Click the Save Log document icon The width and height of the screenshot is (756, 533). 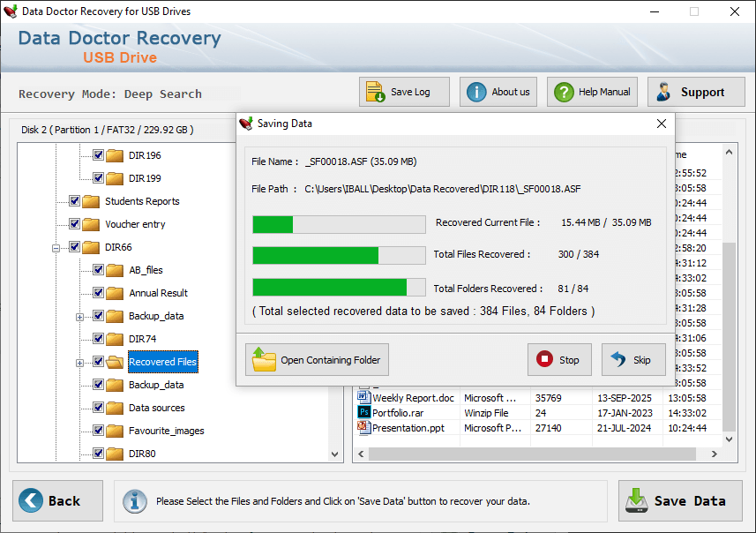click(375, 92)
